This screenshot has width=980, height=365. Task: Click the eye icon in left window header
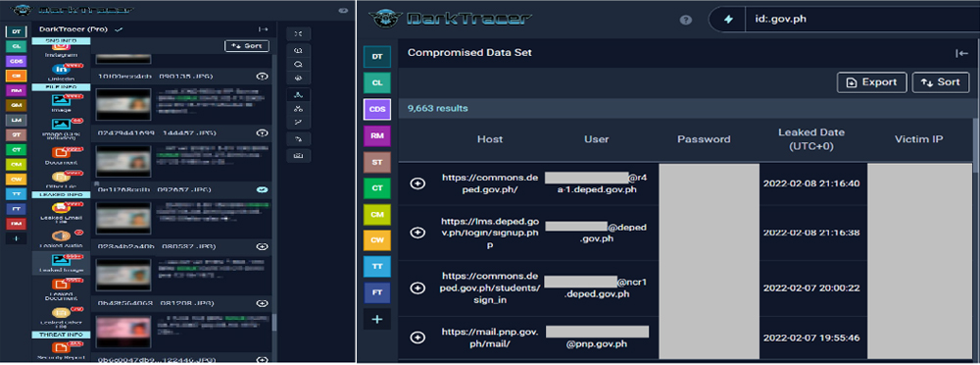coord(343,11)
